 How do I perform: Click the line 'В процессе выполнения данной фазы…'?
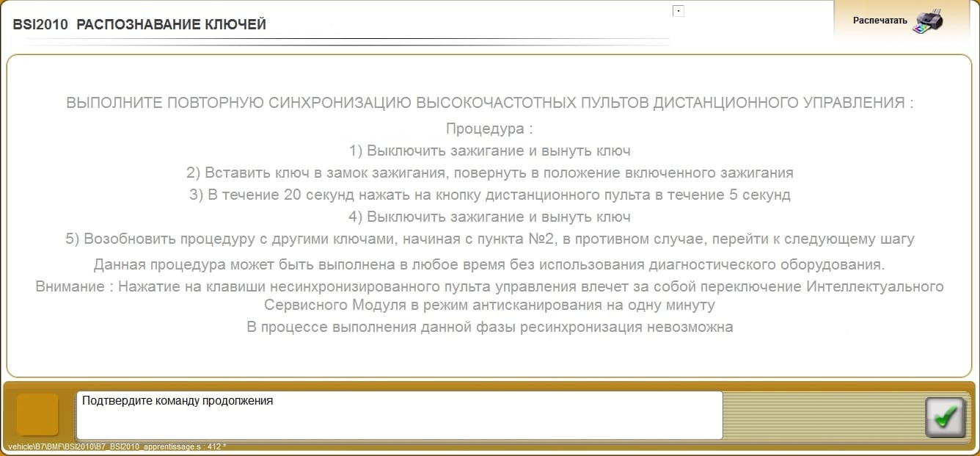tap(490, 327)
